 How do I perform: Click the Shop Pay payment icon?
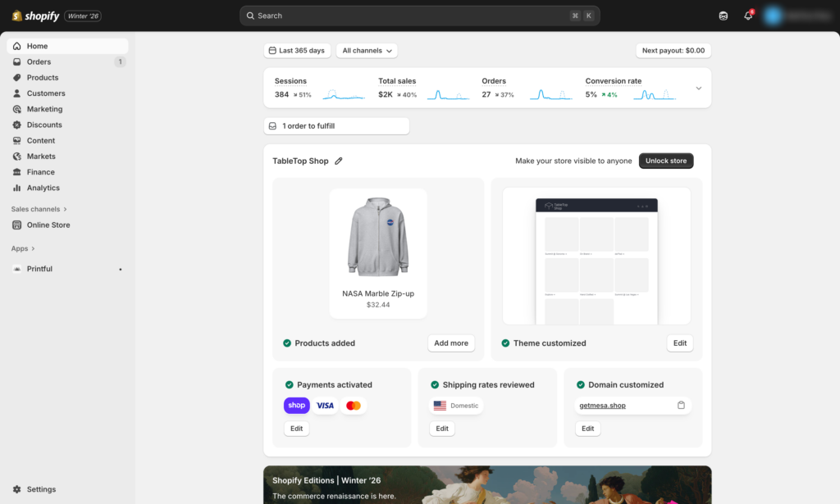click(297, 406)
